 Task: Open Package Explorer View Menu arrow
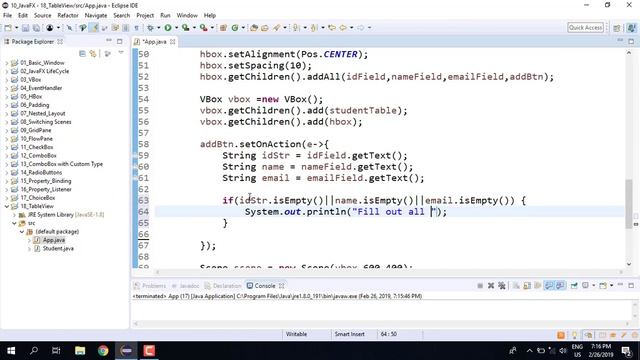point(121,53)
